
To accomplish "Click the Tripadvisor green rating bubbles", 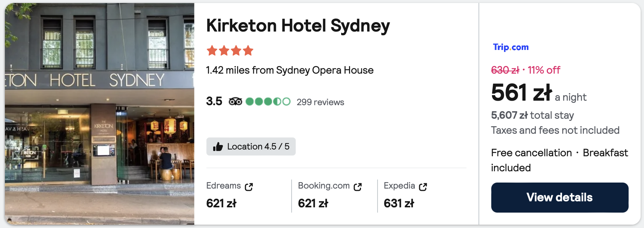I will pos(268,101).
